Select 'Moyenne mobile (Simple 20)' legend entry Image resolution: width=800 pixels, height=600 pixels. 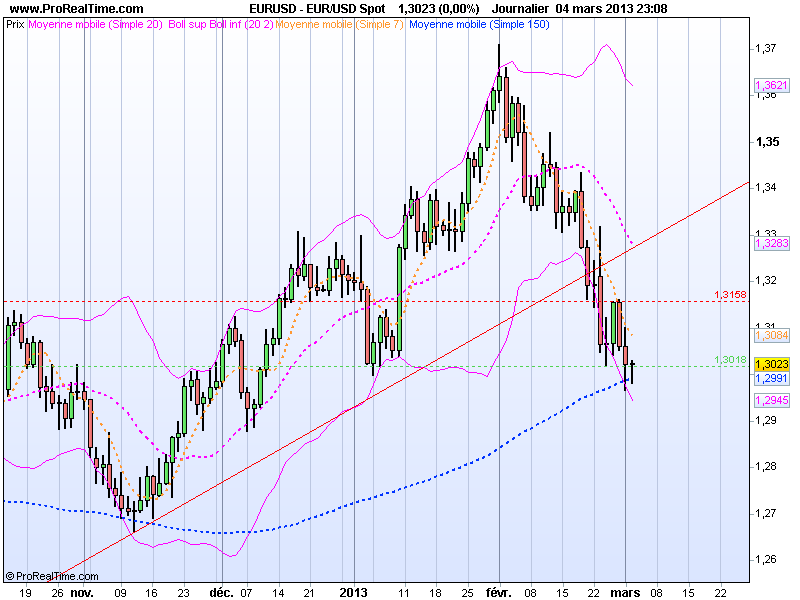95,24
